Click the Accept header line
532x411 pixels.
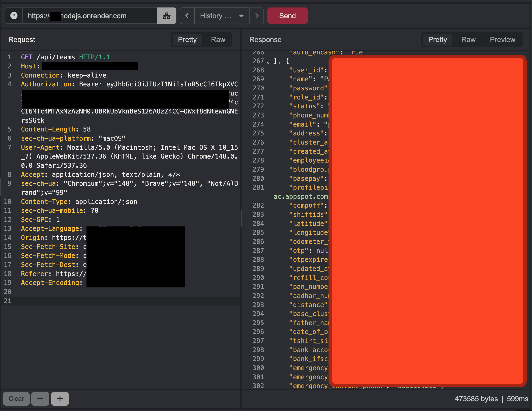point(100,174)
